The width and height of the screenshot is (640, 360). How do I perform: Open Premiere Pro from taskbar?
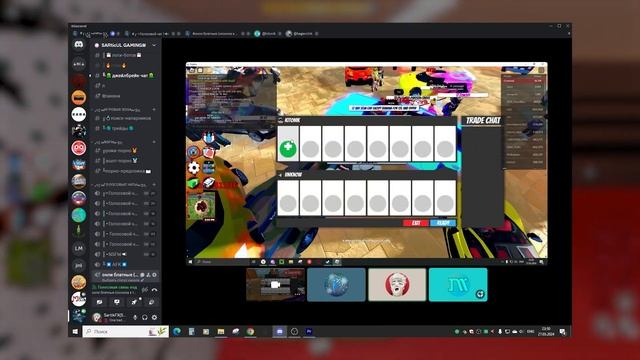click(x=309, y=332)
